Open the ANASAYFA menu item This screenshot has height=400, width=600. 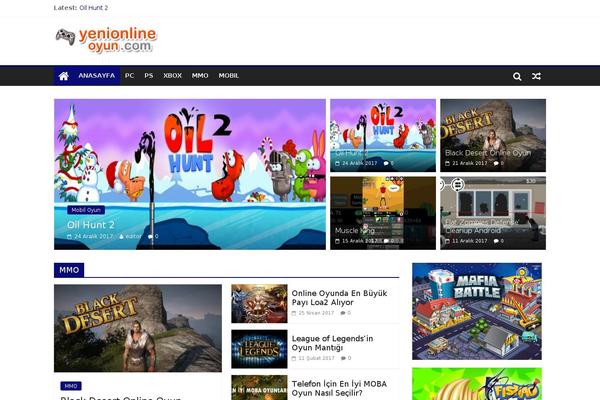[x=96, y=75]
